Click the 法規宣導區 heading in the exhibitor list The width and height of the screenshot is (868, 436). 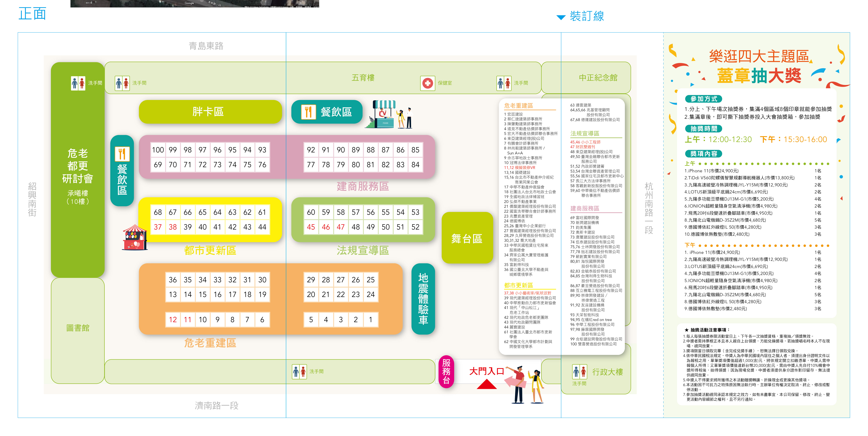click(585, 134)
